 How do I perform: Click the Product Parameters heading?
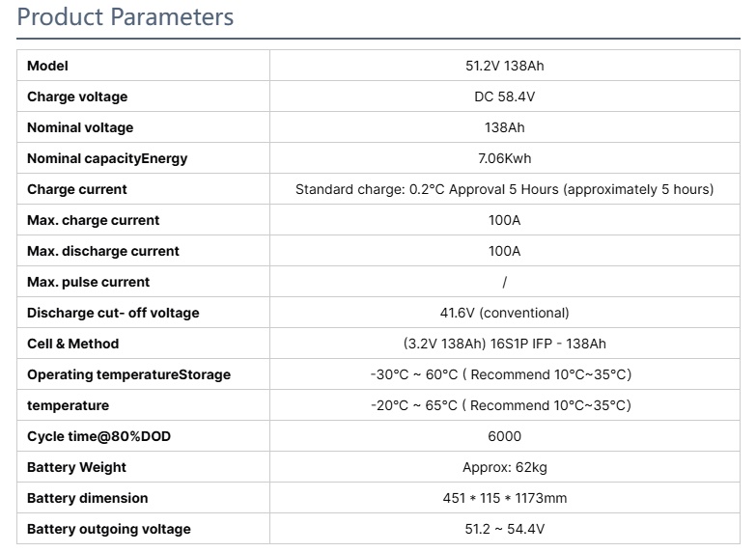126,17
